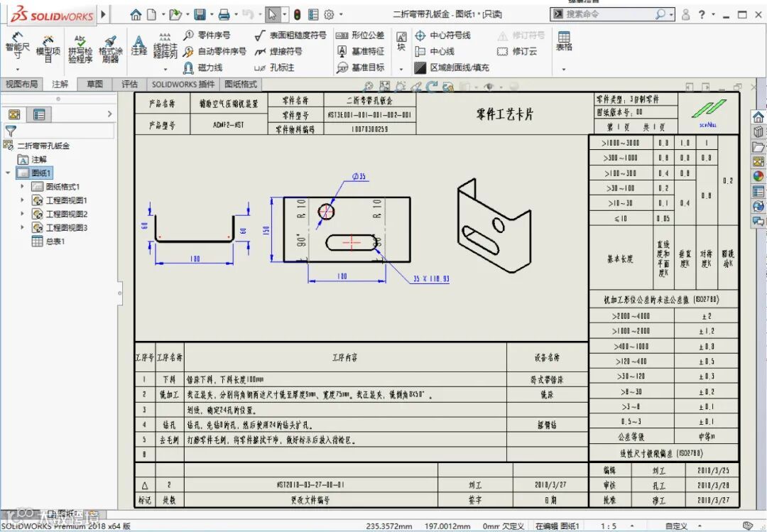Screen dimensions: 767x532
Task: Click the 自定义 status bar item
Action: [x=677, y=526]
